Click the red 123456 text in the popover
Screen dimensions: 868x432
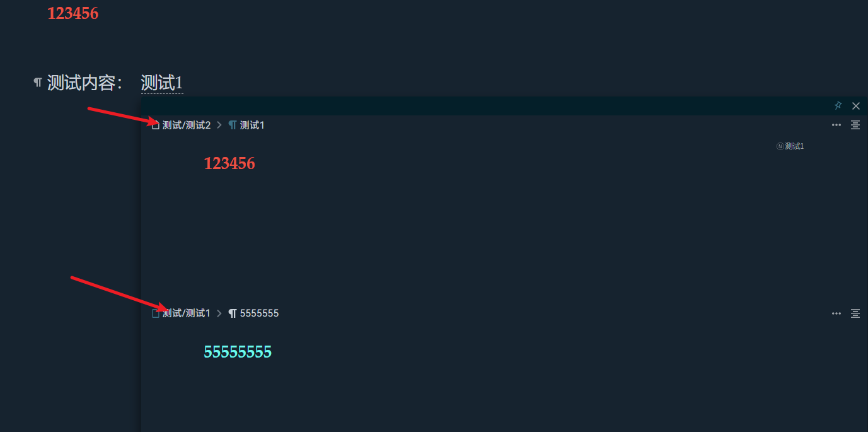tap(229, 164)
